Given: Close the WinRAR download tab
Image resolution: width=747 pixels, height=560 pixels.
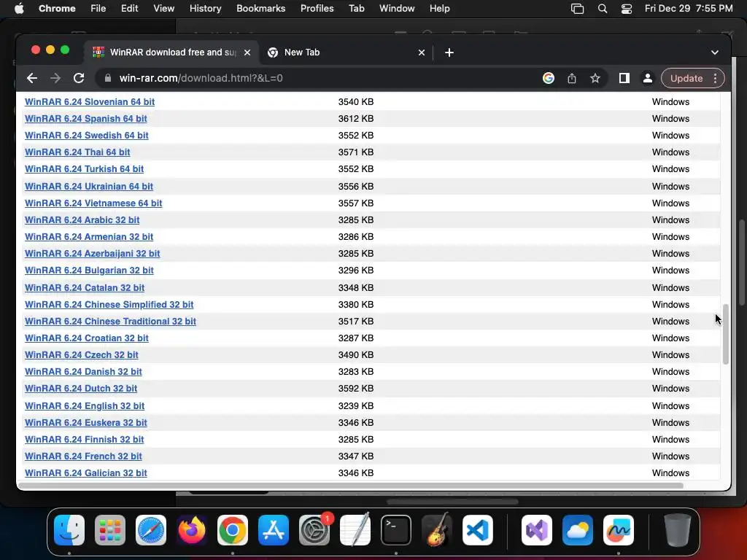Looking at the screenshot, I should [x=247, y=52].
